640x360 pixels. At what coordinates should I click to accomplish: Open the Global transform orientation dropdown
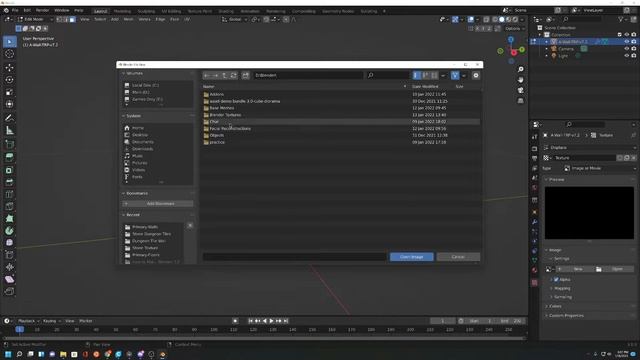tap(235, 19)
